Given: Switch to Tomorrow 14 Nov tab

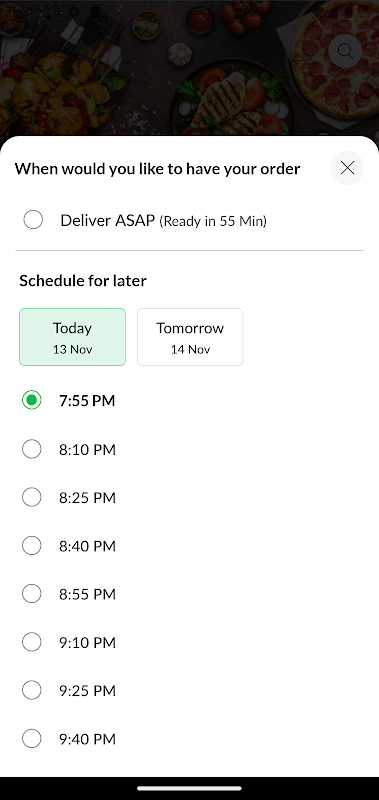Looking at the screenshot, I should [x=190, y=337].
